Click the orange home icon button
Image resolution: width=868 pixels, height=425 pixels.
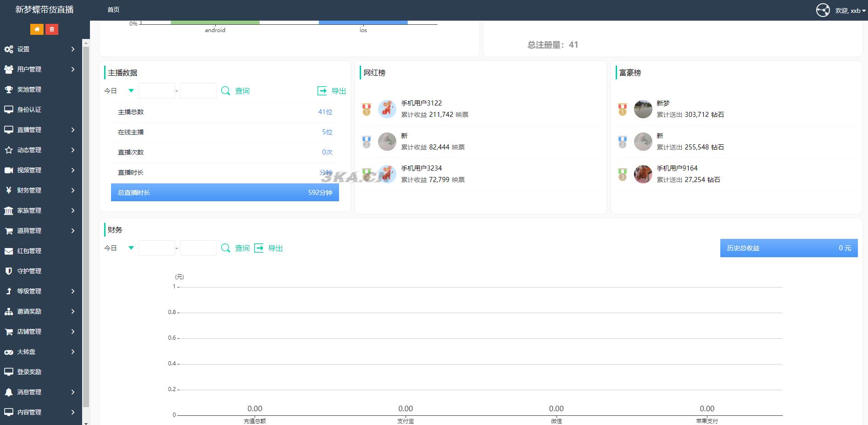(x=37, y=29)
